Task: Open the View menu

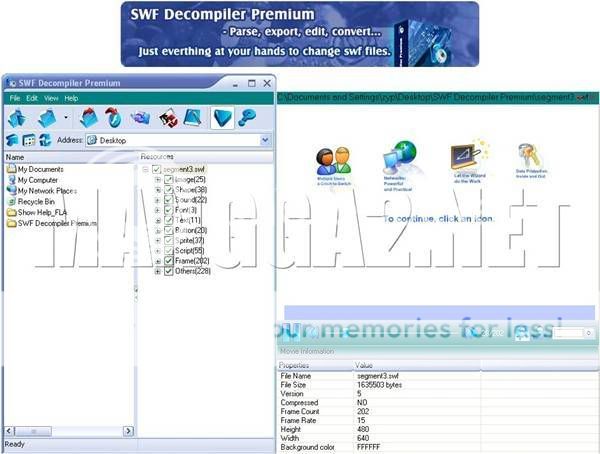Action: pyautogui.click(x=51, y=98)
